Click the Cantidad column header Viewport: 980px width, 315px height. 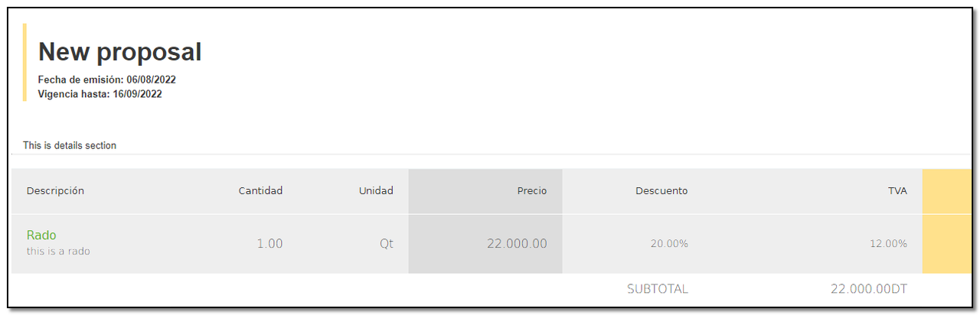click(x=260, y=191)
